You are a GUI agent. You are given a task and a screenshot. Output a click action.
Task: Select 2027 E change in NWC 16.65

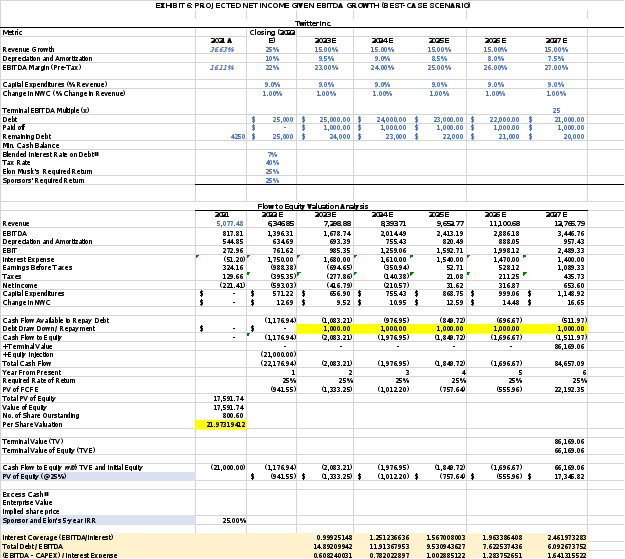pos(576,303)
